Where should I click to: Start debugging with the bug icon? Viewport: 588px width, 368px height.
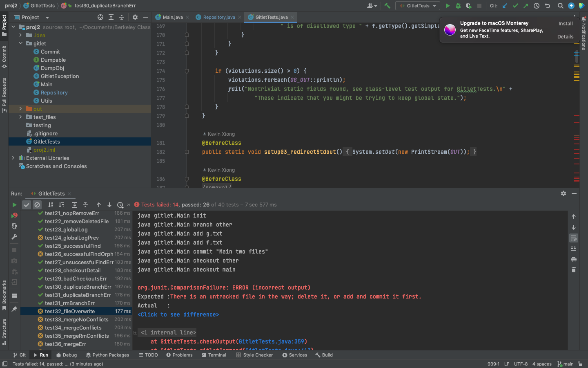pyautogui.click(x=458, y=6)
